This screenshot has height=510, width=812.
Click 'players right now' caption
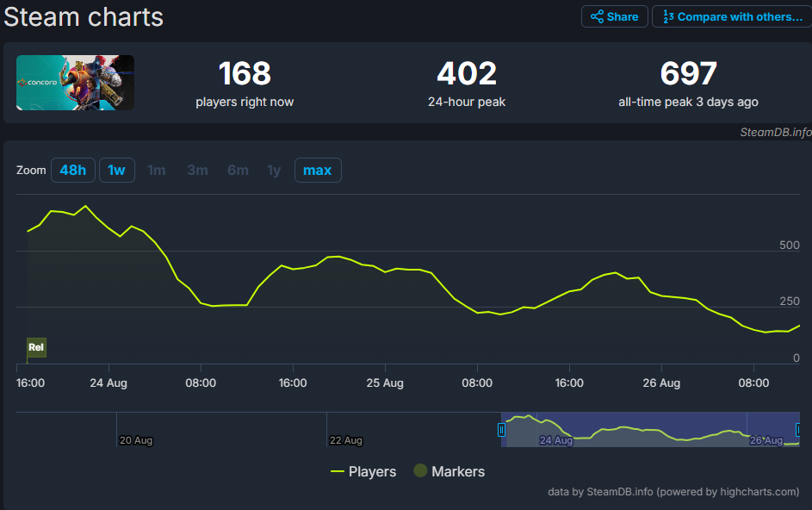245,103
